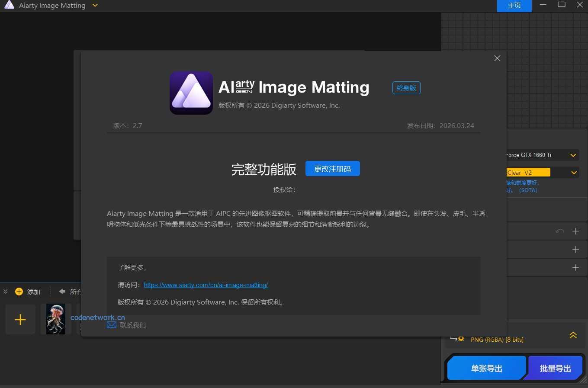Open the Clear V2 model dropdown
This screenshot has width=588, height=388.
[574, 172]
